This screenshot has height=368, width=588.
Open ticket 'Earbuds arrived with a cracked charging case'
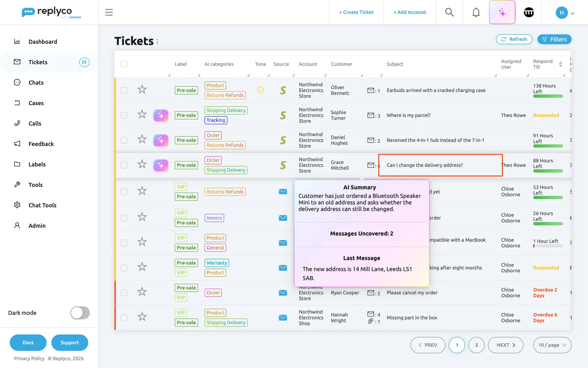tap(436, 90)
